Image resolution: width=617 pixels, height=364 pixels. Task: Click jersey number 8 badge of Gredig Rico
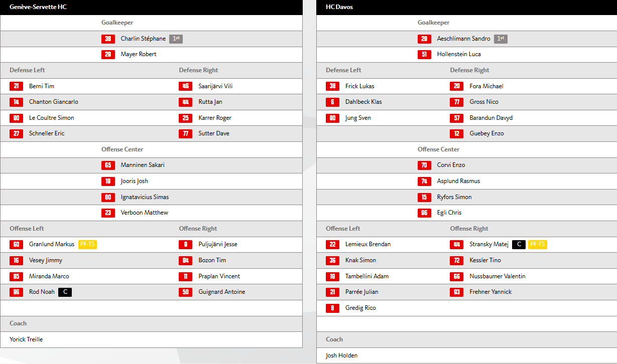[332, 308]
